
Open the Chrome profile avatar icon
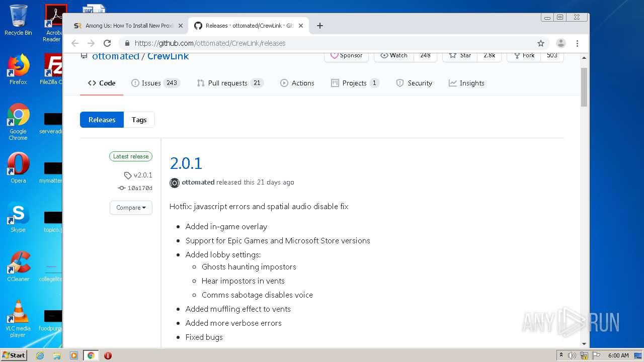(x=561, y=43)
